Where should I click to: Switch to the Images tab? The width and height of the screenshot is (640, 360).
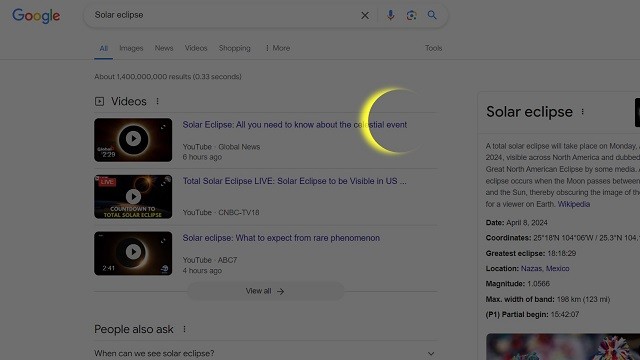coord(131,48)
